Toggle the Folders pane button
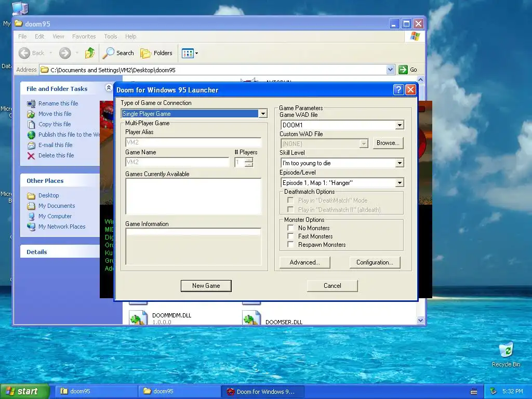The image size is (532, 399). coord(156,53)
